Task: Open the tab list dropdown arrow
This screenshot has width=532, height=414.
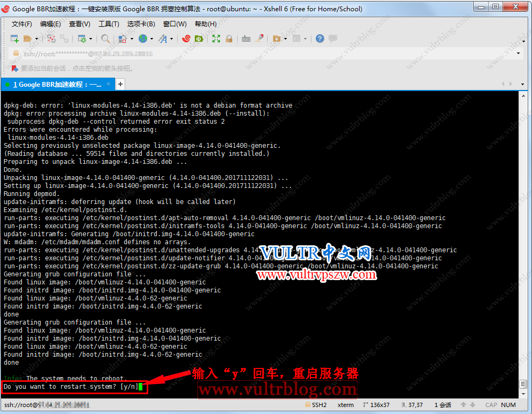Action: click(522, 84)
